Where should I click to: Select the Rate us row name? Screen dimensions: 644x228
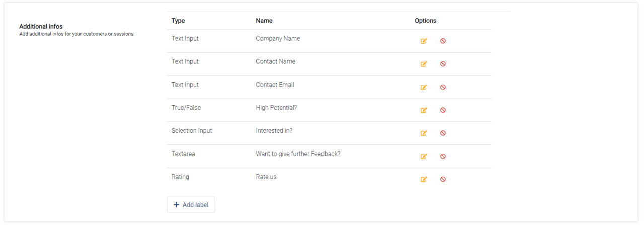pyautogui.click(x=266, y=177)
